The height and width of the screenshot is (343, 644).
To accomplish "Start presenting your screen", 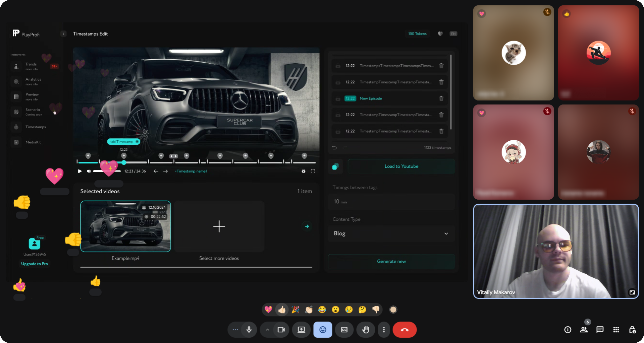I will click(x=301, y=330).
